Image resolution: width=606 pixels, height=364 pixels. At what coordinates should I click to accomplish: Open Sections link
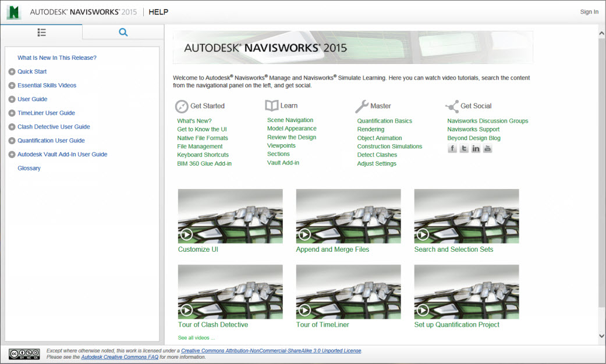(278, 154)
